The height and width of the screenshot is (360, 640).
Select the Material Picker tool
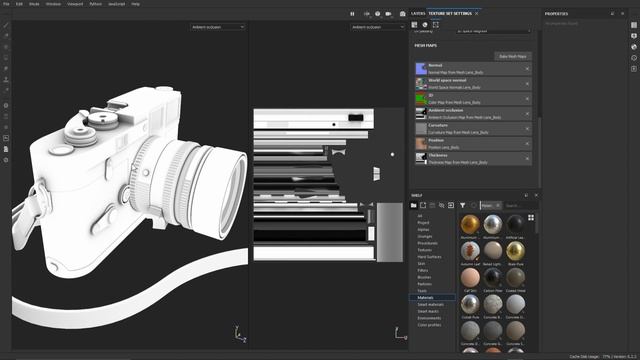click(6, 90)
